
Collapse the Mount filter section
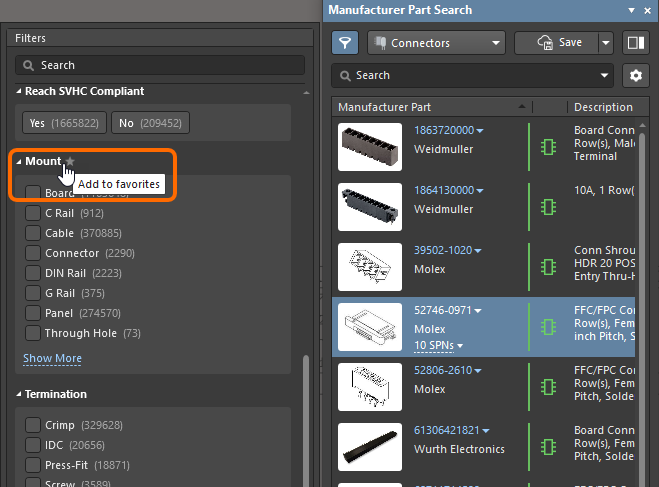(x=18, y=161)
